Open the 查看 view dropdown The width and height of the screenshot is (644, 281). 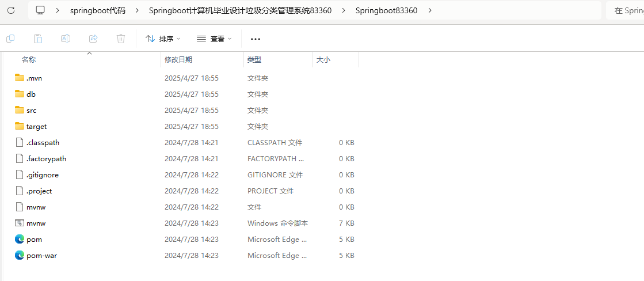pyautogui.click(x=215, y=39)
